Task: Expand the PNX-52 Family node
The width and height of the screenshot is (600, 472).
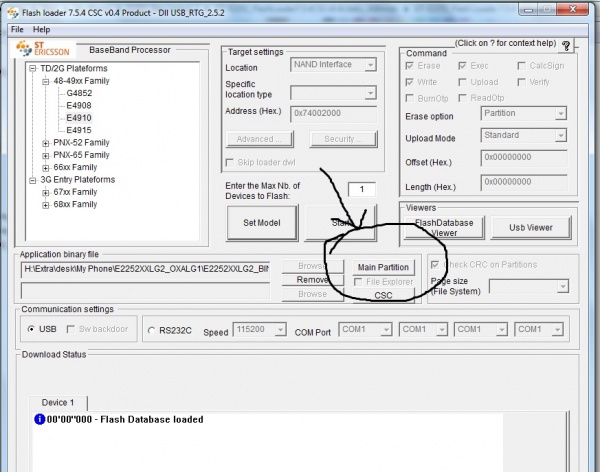Action: [x=46, y=143]
